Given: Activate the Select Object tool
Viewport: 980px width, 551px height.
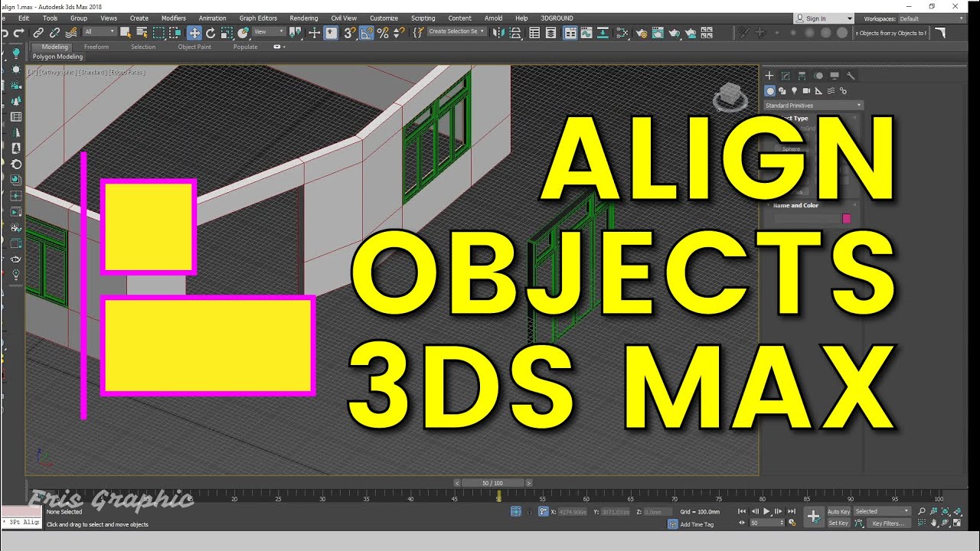Looking at the screenshot, I should click(x=126, y=33).
